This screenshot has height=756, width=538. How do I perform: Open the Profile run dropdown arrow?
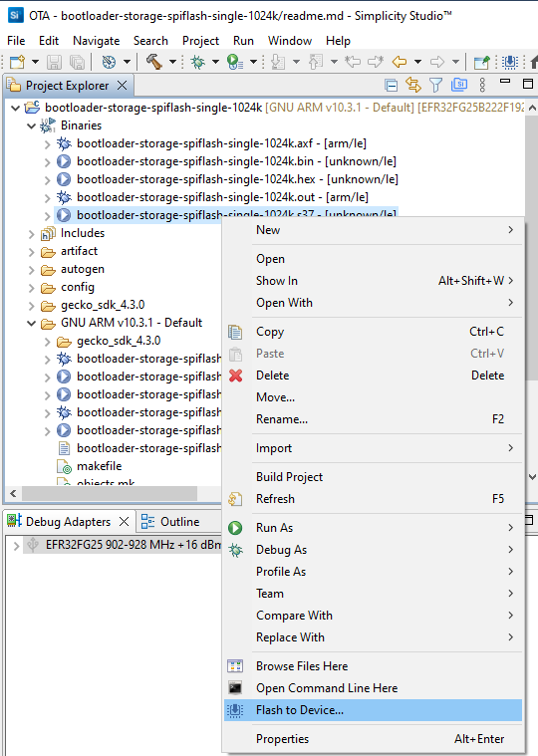pos(253,62)
